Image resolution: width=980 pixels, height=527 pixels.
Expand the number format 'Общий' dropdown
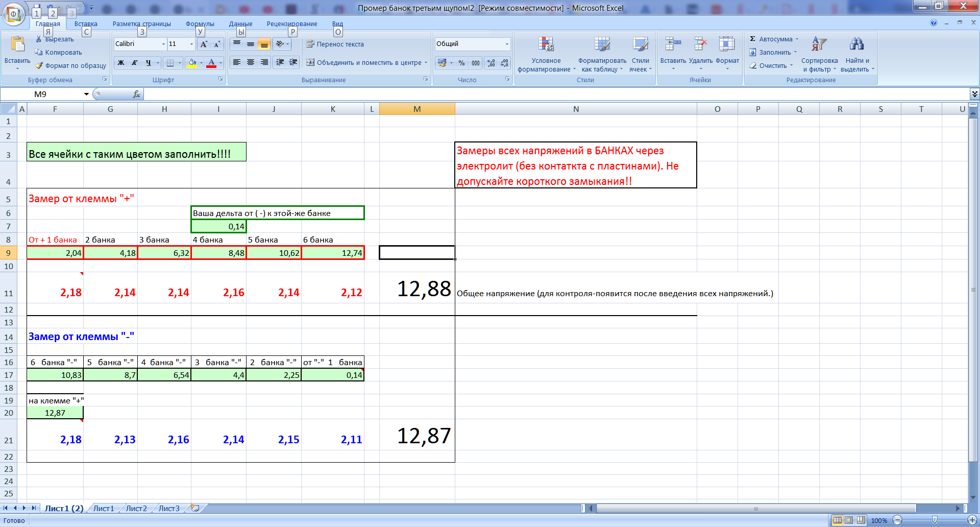(506, 44)
